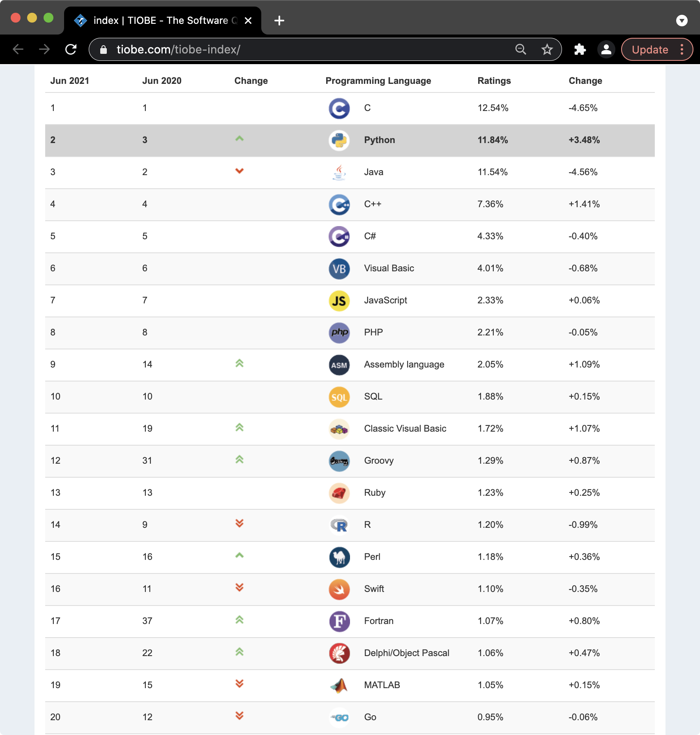Image resolution: width=700 pixels, height=735 pixels.
Task: Click the JavaScript JS icon
Action: [x=339, y=301]
